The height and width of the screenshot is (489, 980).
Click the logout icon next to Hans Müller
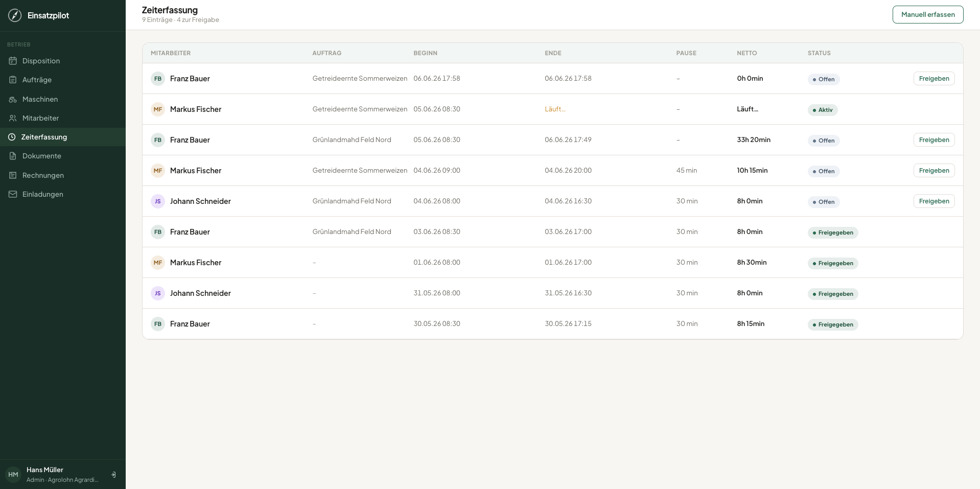[113, 475]
